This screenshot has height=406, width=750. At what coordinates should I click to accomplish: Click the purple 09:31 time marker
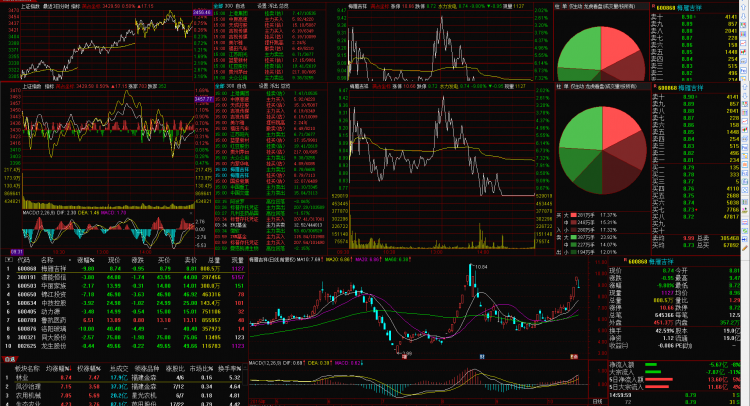click(16, 252)
